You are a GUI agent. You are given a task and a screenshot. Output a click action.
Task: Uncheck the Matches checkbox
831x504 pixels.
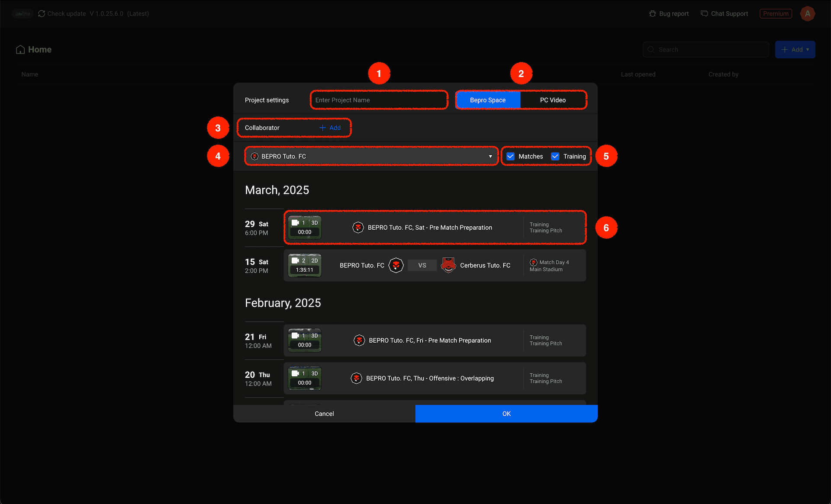coord(510,156)
